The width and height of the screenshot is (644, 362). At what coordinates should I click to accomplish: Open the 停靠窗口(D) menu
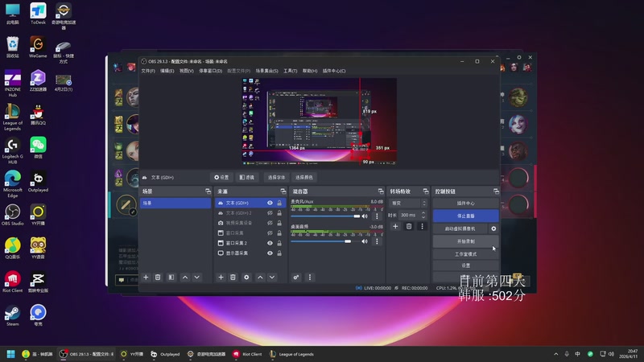pyautogui.click(x=211, y=71)
